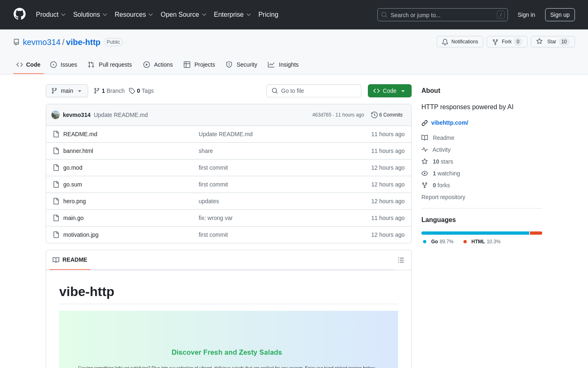Expand the Open Source menu
The image size is (588, 368).
pos(184,15)
